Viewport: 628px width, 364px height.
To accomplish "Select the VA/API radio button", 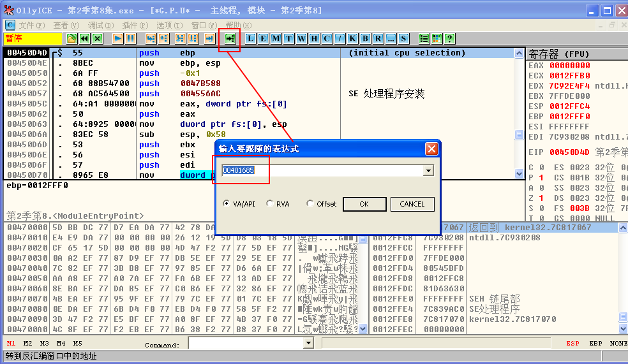I will click(227, 203).
